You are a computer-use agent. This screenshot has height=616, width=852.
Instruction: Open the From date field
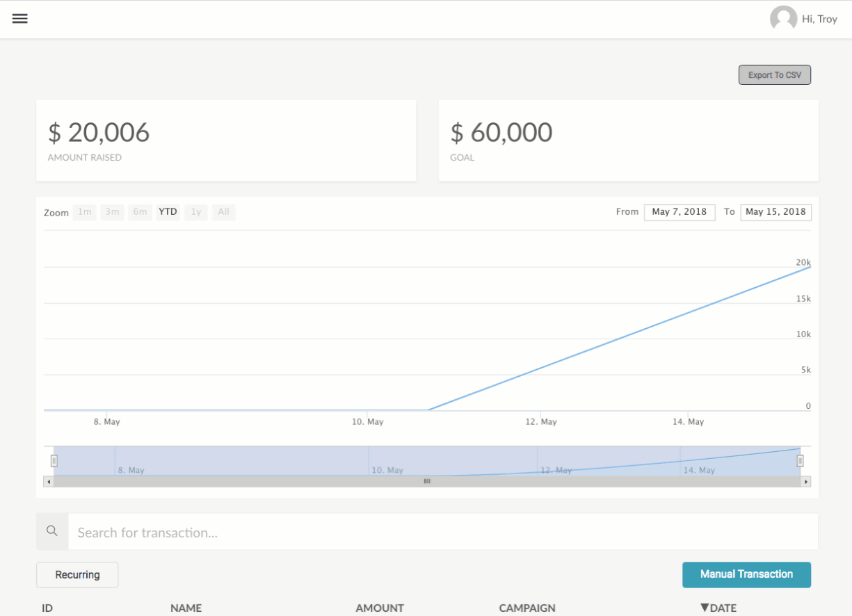(x=679, y=212)
